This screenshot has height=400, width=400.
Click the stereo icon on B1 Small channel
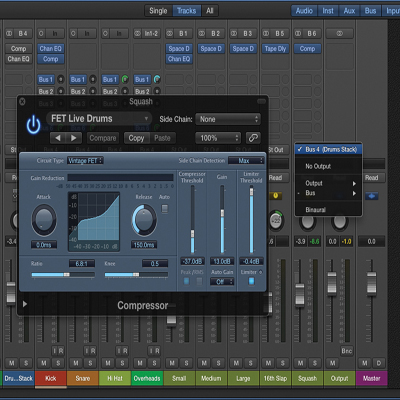170,33
